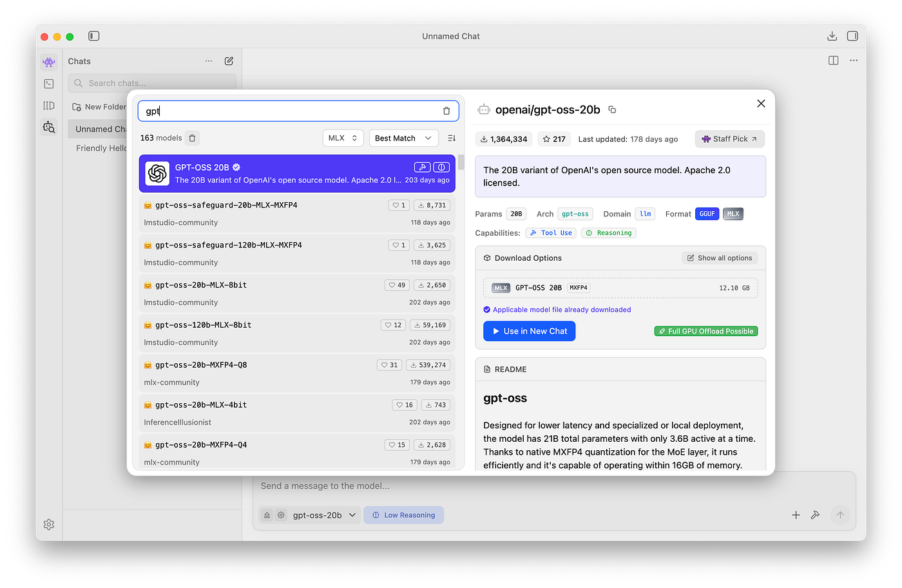
Task: Eject loaded model with eject icon
Action: point(267,515)
